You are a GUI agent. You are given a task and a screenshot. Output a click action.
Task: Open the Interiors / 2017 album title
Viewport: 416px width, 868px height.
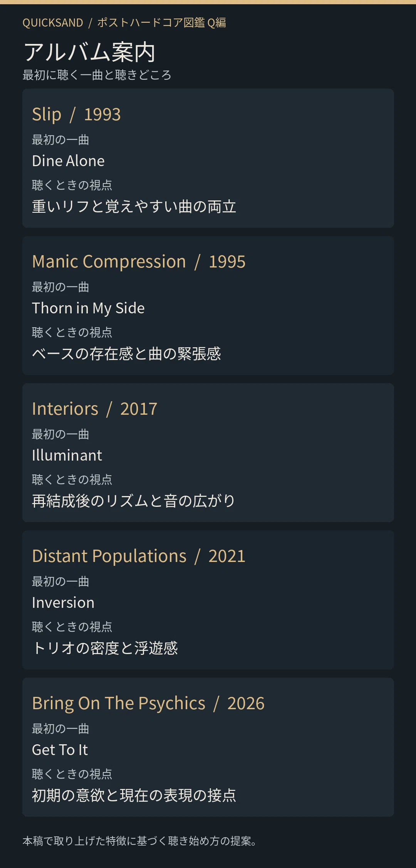[x=95, y=409]
